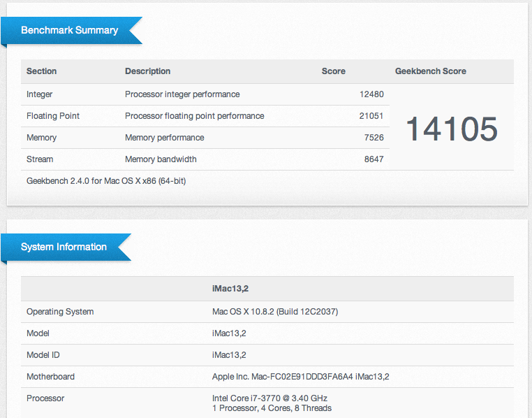Click the 'Integer' section cell
532x418 pixels.
pyautogui.click(x=39, y=94)
